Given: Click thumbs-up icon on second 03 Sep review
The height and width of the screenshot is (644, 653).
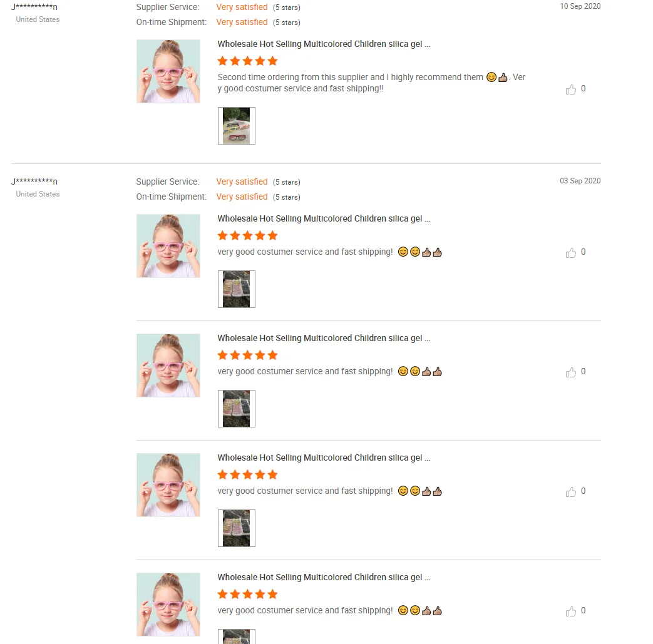Looking at the screenshot, I should point(571,372).
